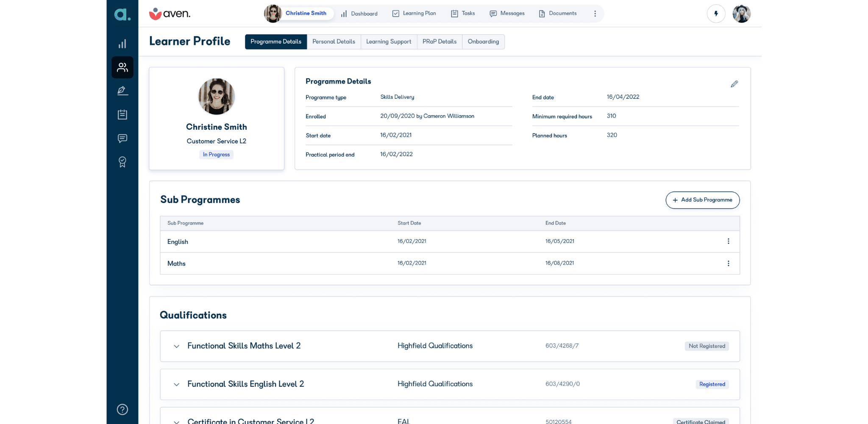Click the Registered status badge

click(712, 384)
